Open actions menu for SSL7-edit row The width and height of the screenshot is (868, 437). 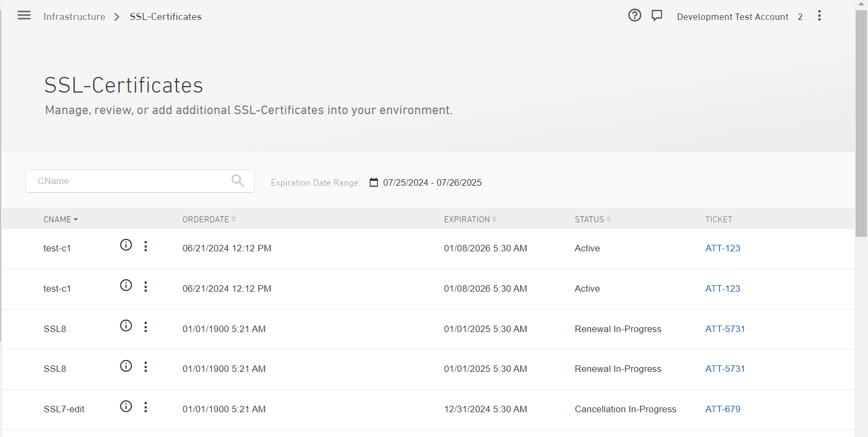coord(145,407)
